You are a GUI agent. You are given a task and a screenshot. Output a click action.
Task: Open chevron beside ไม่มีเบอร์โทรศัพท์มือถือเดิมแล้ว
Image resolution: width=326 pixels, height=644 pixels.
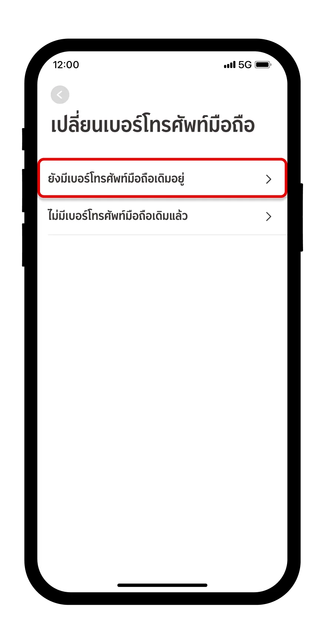(x=269, y=217)
